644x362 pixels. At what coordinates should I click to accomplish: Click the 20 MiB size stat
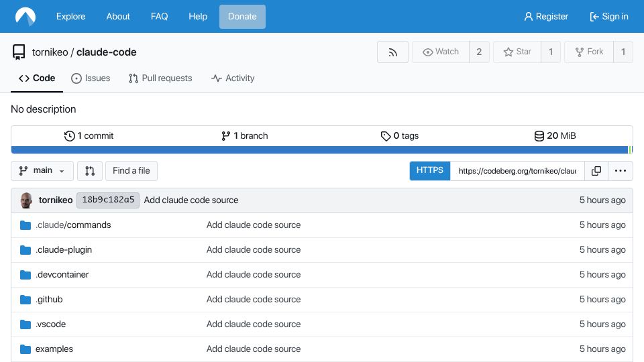click(555, 136)
